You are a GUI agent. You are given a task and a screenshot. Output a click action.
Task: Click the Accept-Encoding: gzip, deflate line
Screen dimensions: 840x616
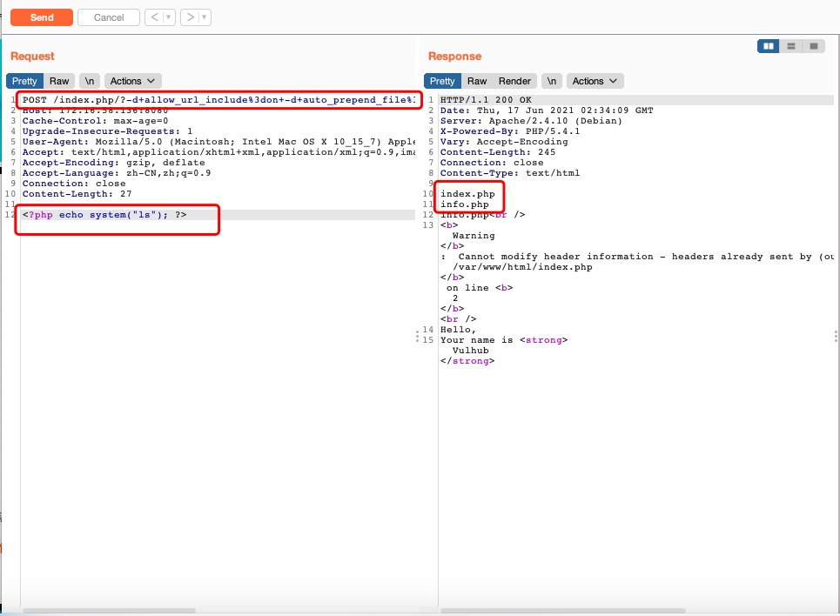pyautogui.click(x=113, y=163)
